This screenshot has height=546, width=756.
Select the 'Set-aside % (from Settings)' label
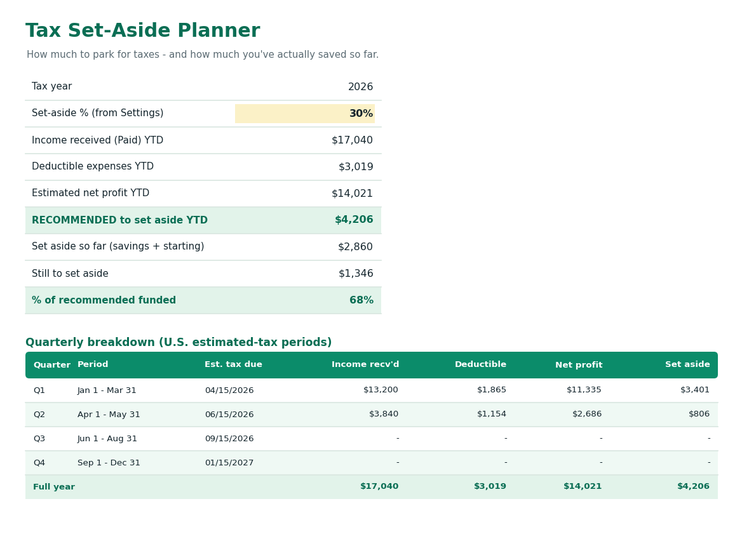[97, 113]
